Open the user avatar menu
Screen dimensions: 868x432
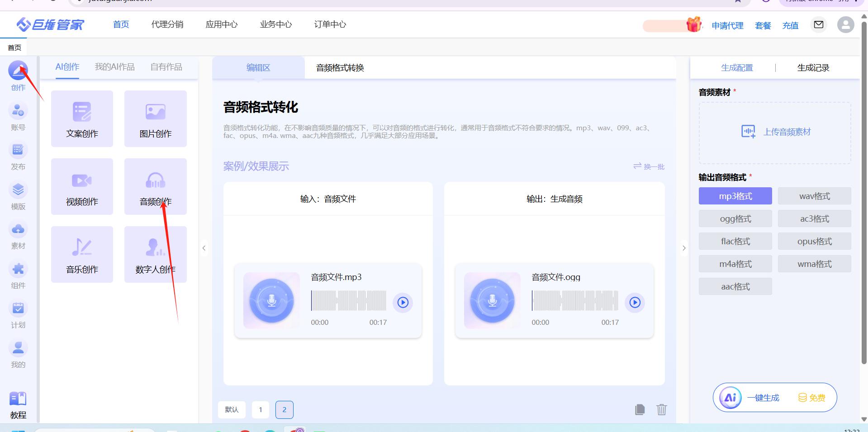click(x=845, y=25)
